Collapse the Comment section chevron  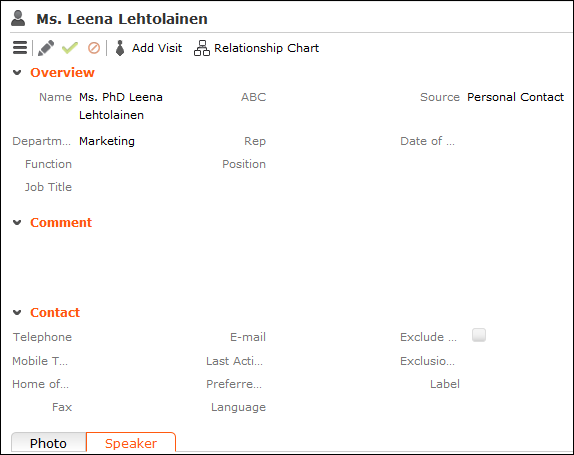(17, 223)
